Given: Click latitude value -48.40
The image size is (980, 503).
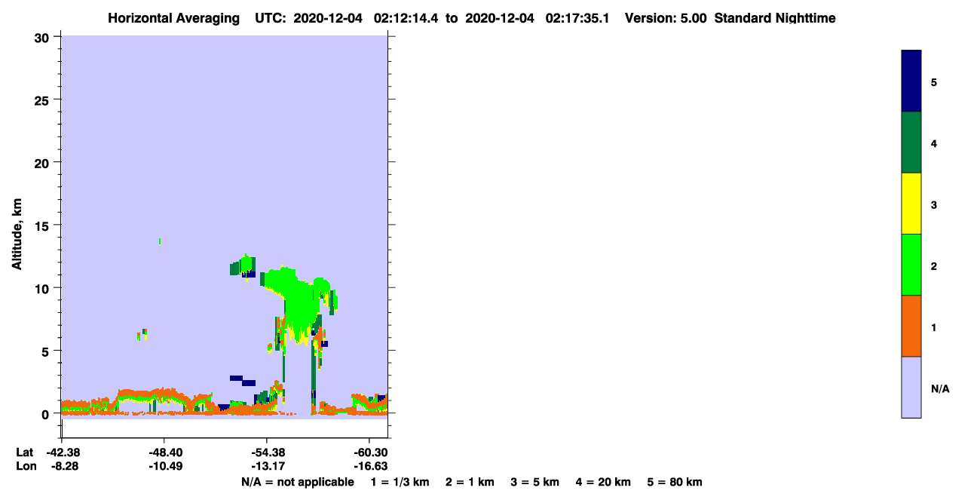Looking at the screenshot, I should tap(164, 452).
